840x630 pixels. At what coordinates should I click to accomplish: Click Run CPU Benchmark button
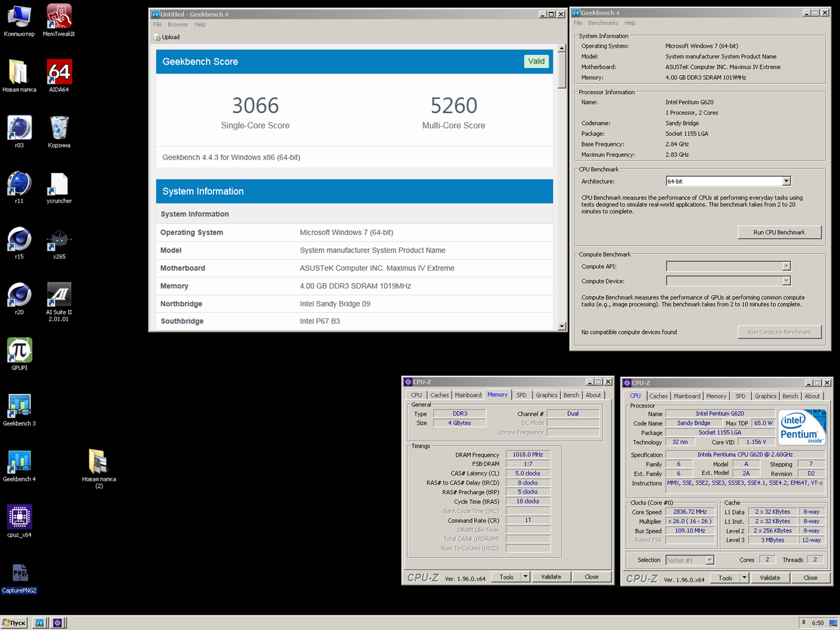click(779, 232)
